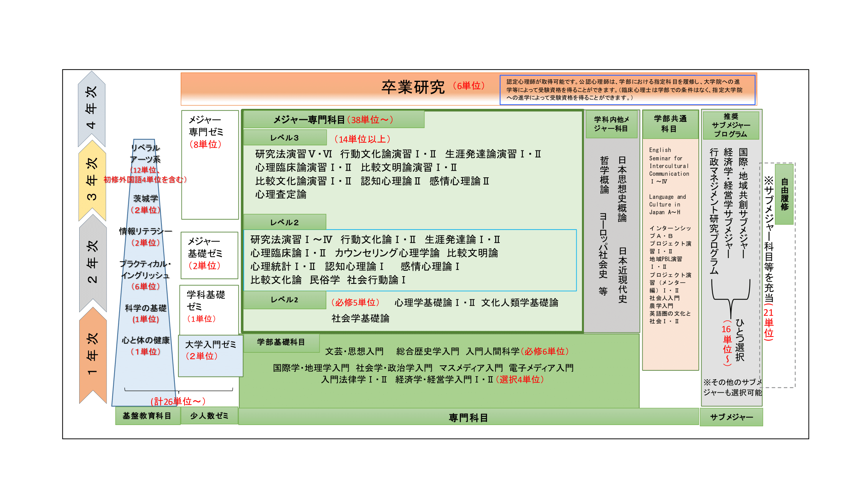
Task: Click 文化人類学基礎論 text
Action: pyautogui.click(x=520, y=303)
